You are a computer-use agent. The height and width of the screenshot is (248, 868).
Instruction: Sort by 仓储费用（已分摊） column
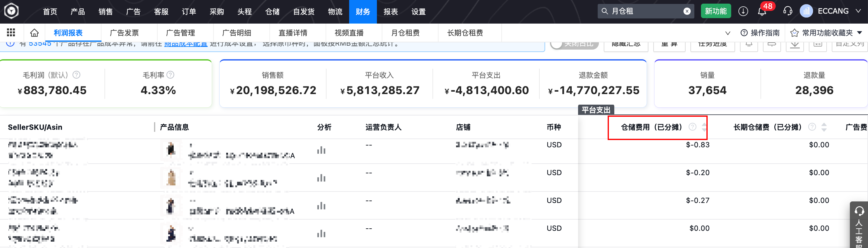click(704, 127)
